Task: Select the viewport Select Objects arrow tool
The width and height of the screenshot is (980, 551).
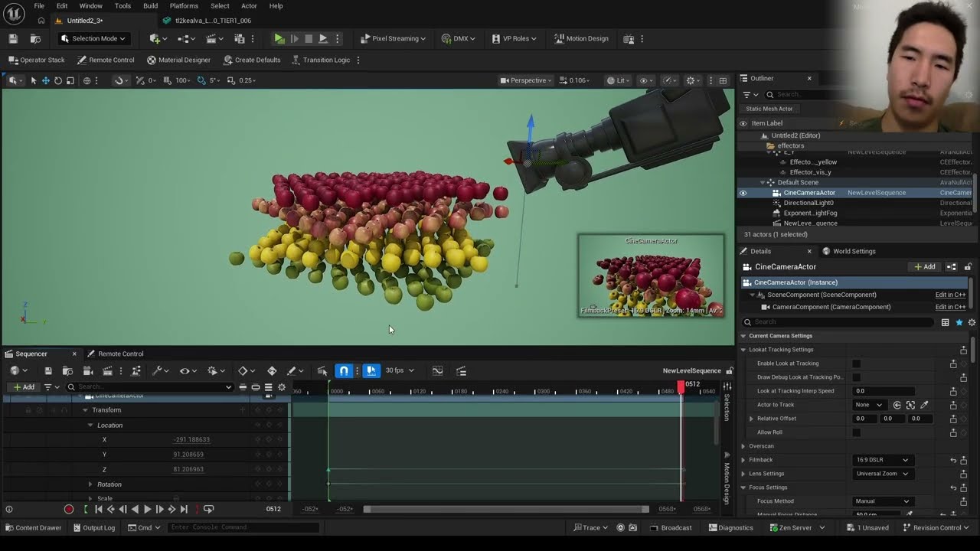Action: [33, 80]
